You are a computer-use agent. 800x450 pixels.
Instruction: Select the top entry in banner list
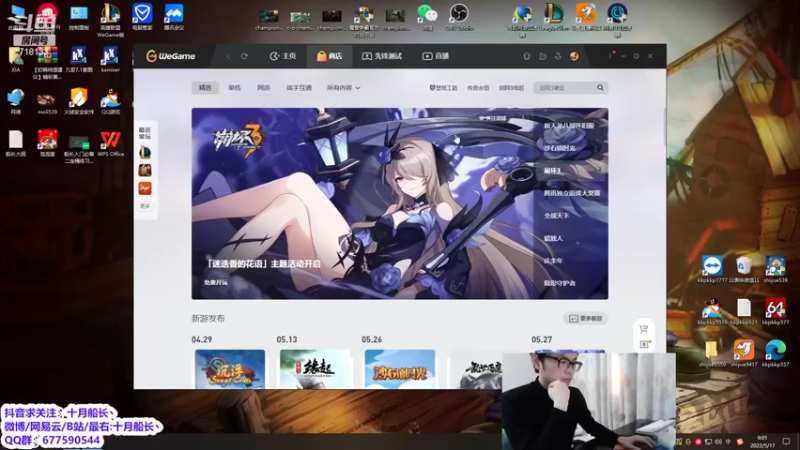pos(569,126)
